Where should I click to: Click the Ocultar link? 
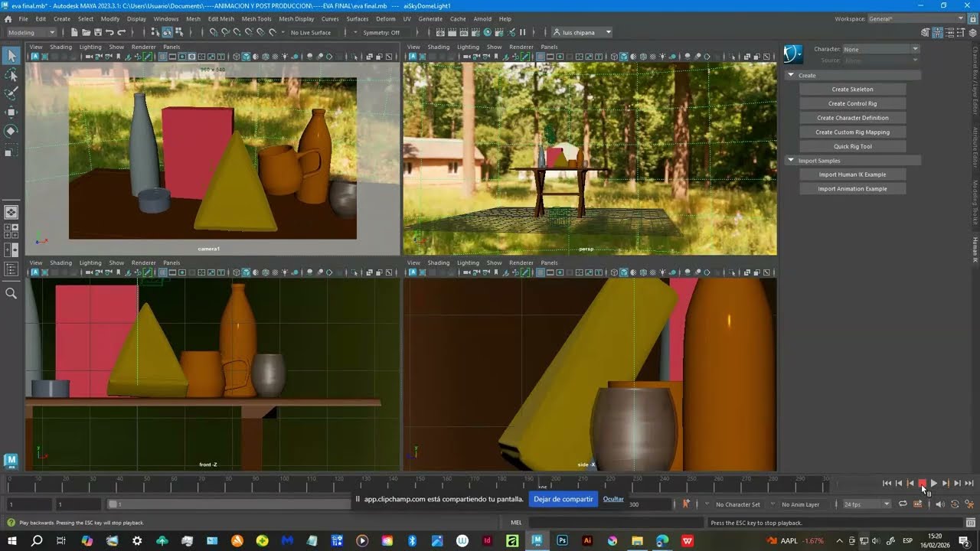(613, 499)
